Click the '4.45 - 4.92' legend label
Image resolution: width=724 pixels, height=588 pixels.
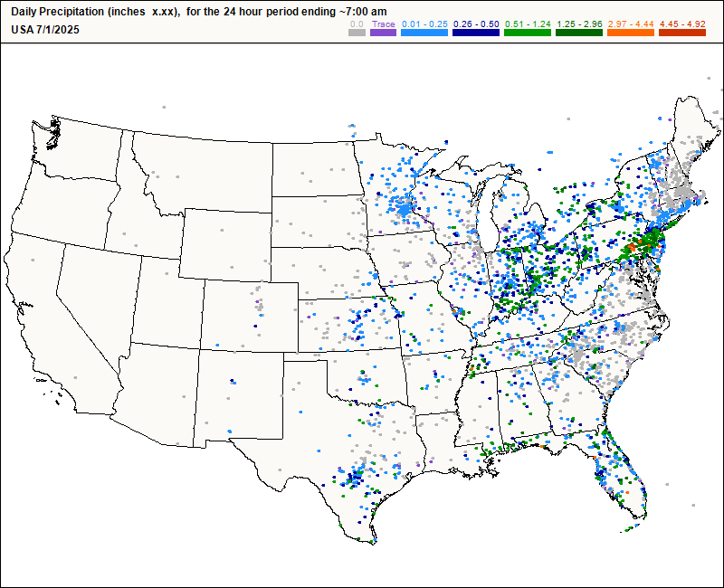tap(683, 24)
